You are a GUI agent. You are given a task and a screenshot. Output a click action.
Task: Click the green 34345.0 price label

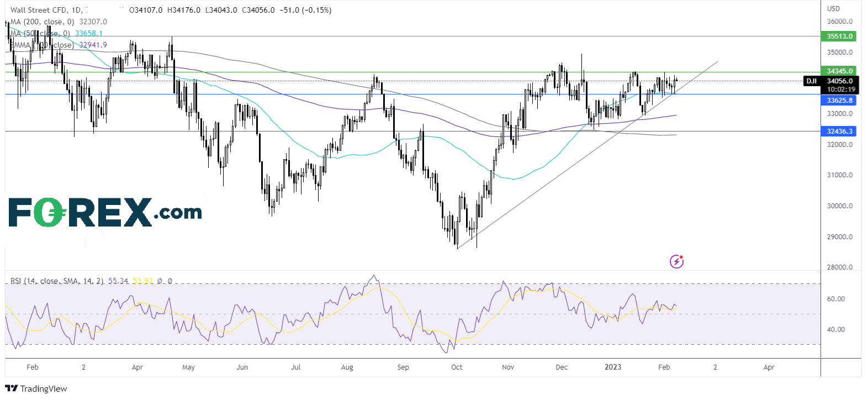[x=839, y=71]
